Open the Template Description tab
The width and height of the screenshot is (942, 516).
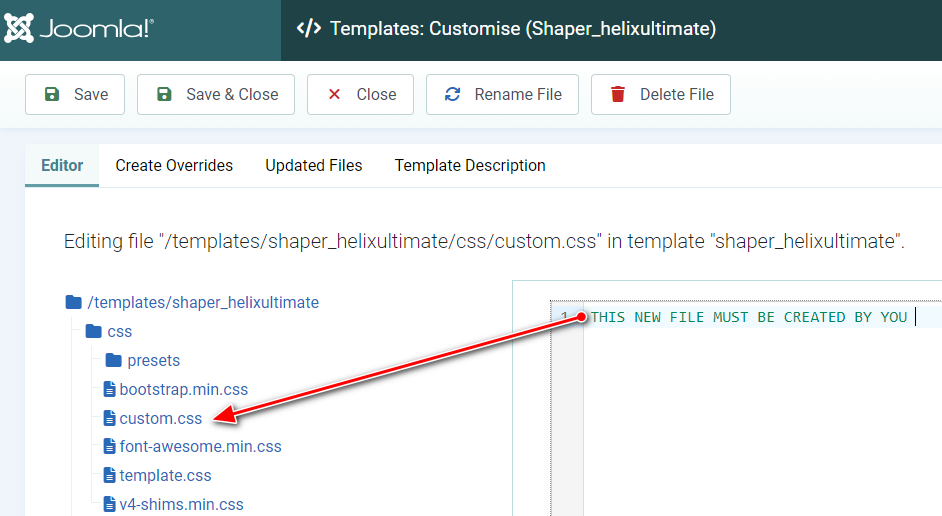click(x=470, y=165)
